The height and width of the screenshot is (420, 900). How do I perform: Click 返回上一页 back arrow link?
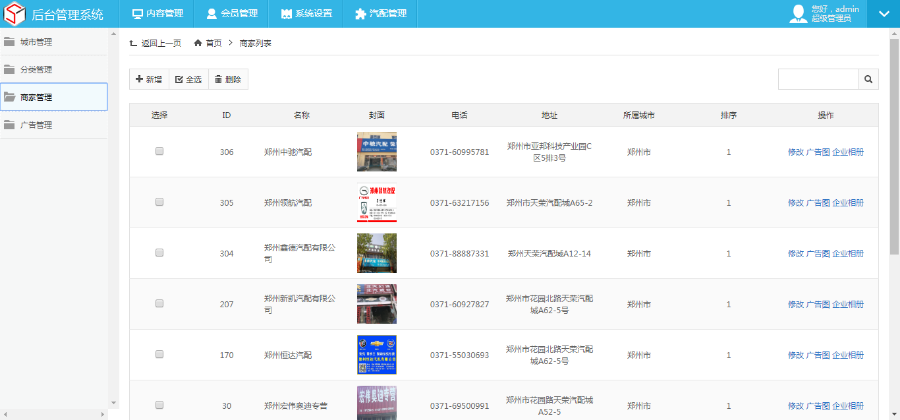[x=155, y=44]
